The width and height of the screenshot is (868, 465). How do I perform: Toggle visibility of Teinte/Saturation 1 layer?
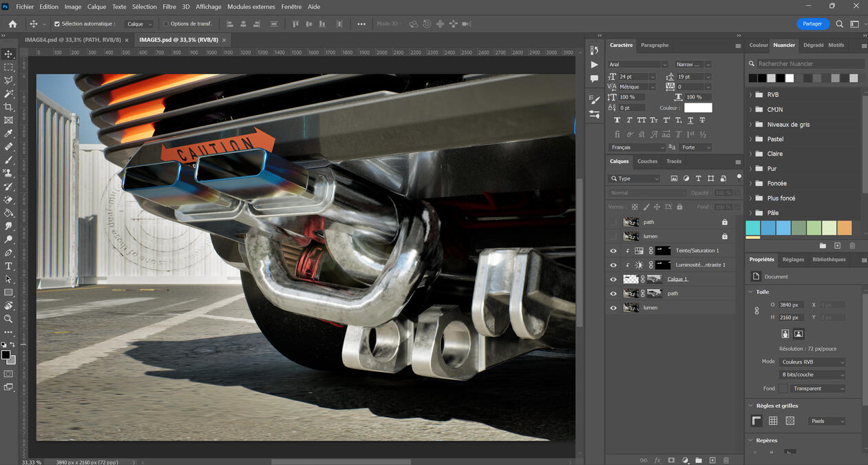[613, 250]
